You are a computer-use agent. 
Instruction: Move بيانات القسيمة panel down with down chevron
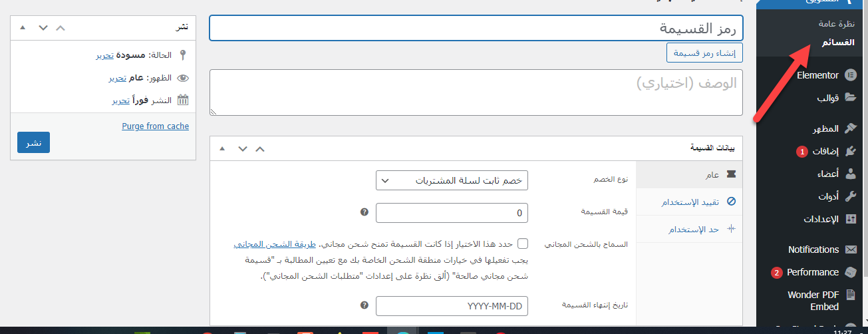pos(242,148)
